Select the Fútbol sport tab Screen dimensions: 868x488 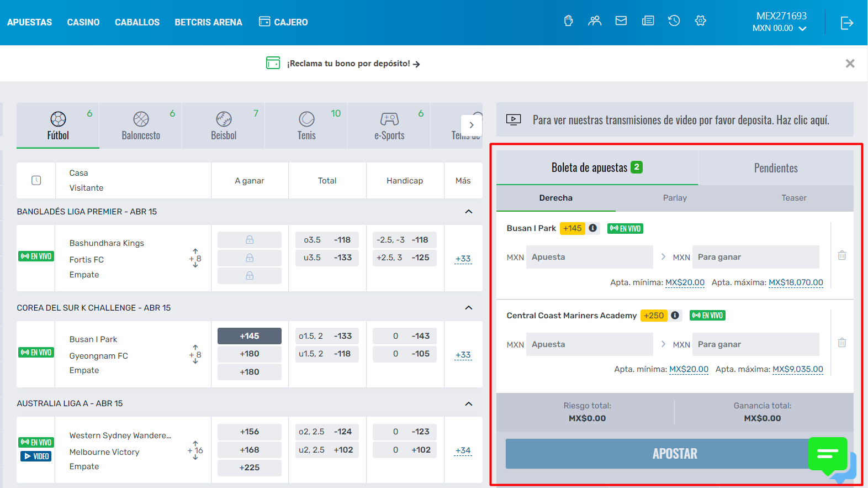pos(58,125)
